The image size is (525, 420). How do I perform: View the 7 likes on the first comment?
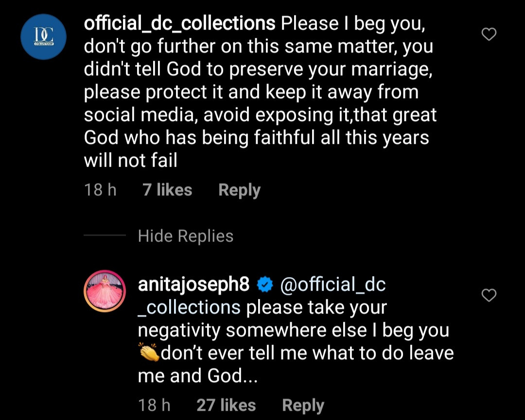pos(167,190)
